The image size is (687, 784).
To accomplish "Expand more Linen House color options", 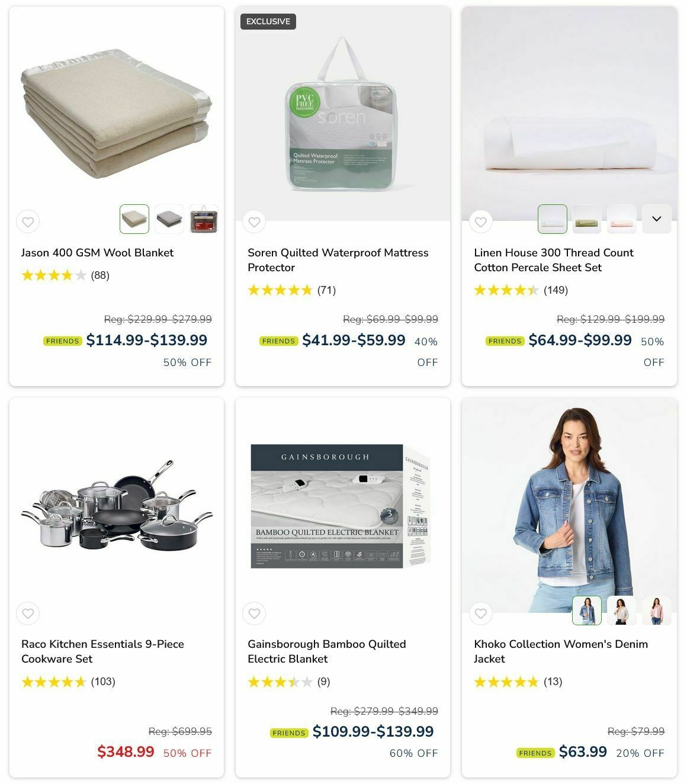I will 656,219.
